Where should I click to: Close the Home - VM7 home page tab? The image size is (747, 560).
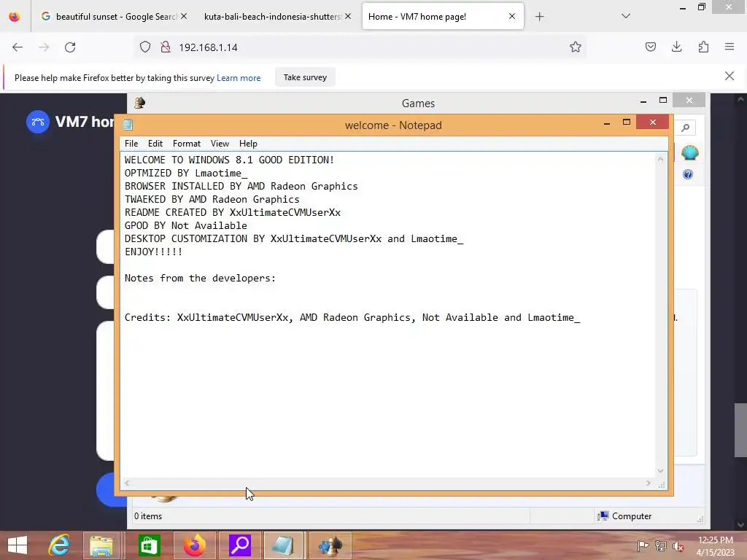point(511,16)
